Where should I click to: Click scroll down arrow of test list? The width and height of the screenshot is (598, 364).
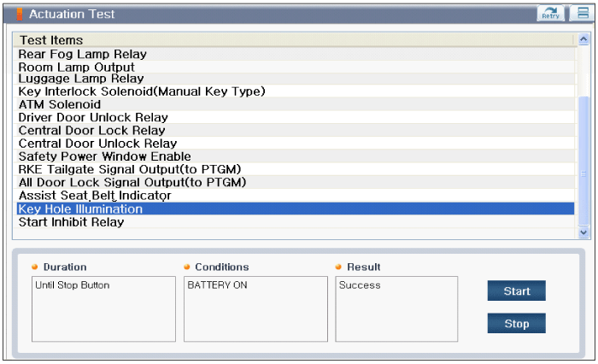[583, 232]
